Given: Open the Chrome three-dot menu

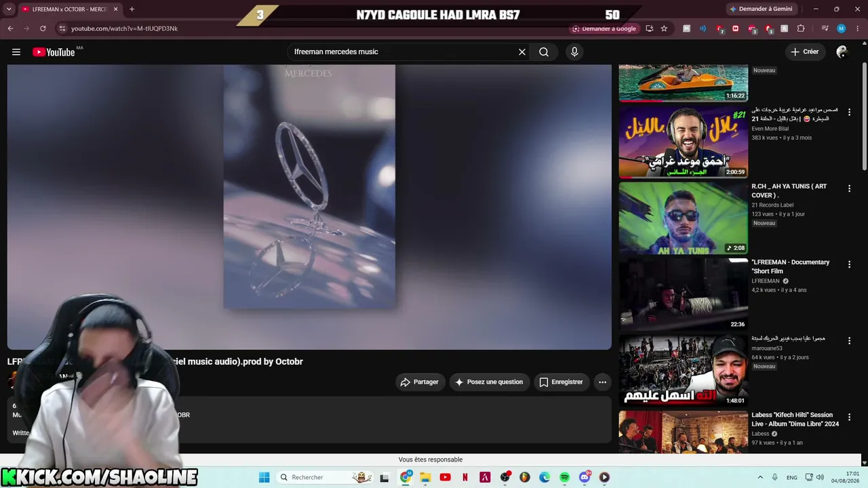Looking at the screenshot, I should [857, 28].
